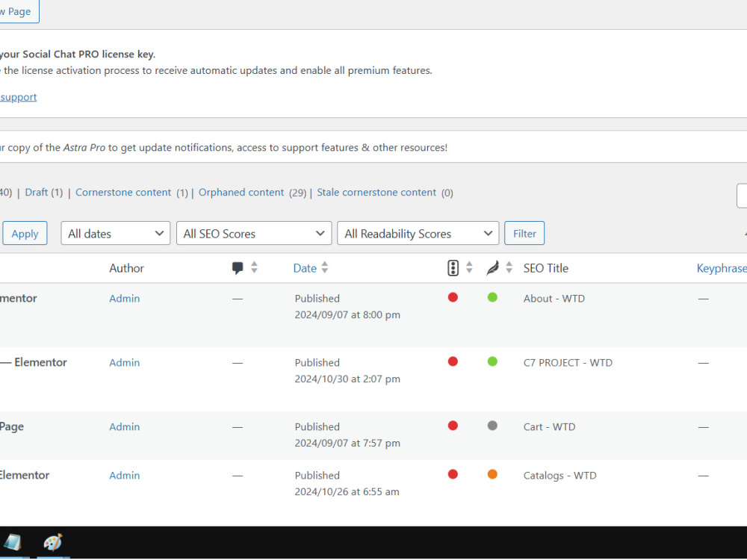Sort pages by the Date column header
747x560 pixels.
tap(305, 268)
